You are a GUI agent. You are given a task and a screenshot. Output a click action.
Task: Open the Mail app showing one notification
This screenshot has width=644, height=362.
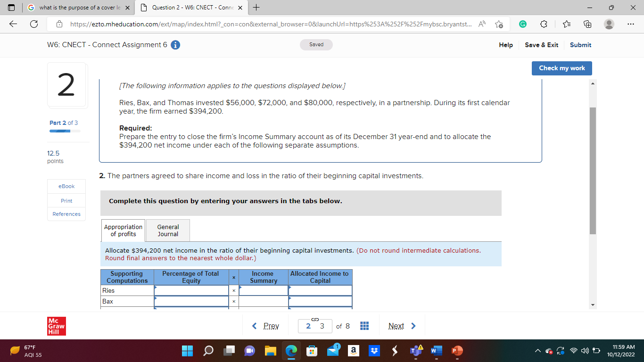point(332,351)
